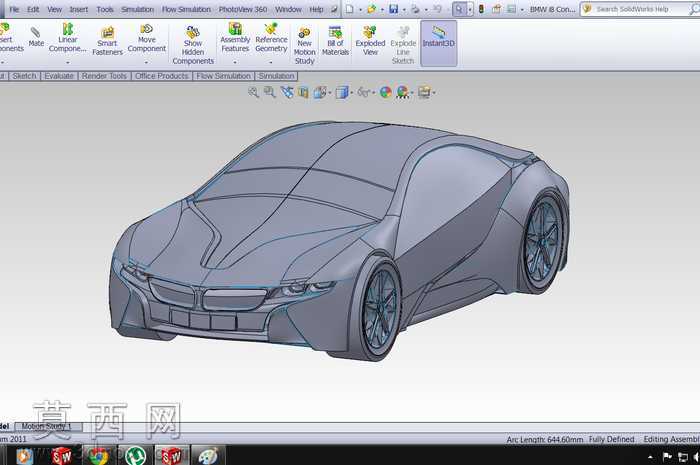Click the Zoom to Area icon
Screen dimensions: 700x465
tap(269, 92)
